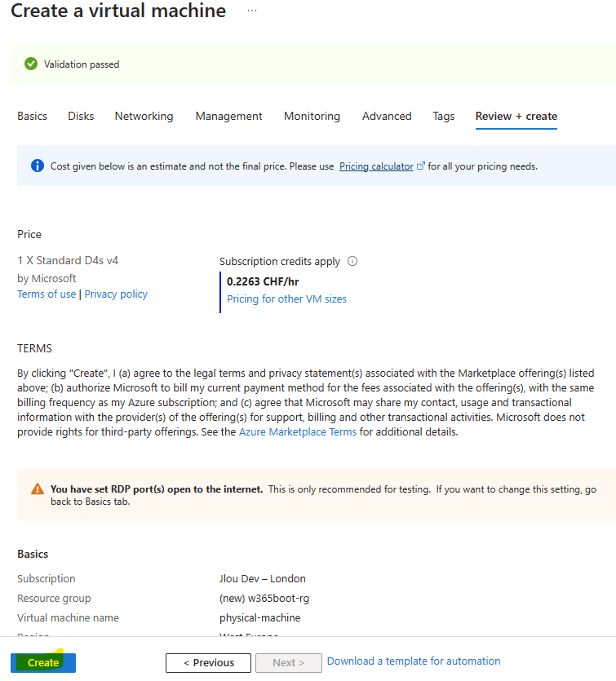This screenshot has width=616, height=681.
Task: Switch to the Basics tab
Action: pyautogui.click(x=32, y=116)
